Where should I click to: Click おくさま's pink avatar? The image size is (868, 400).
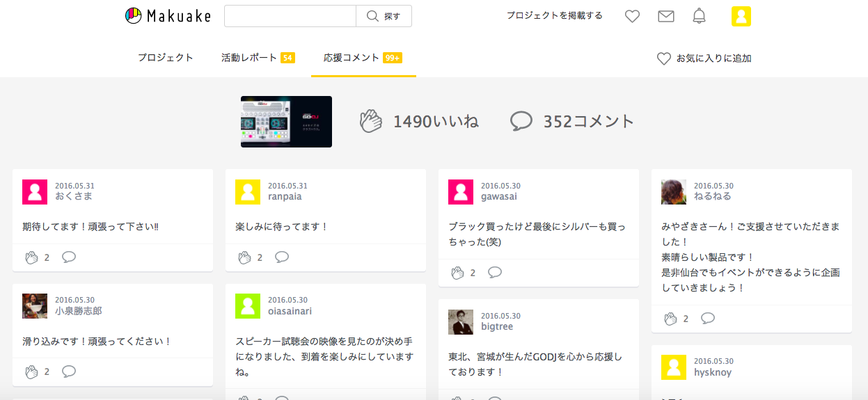tap(35, 192)
